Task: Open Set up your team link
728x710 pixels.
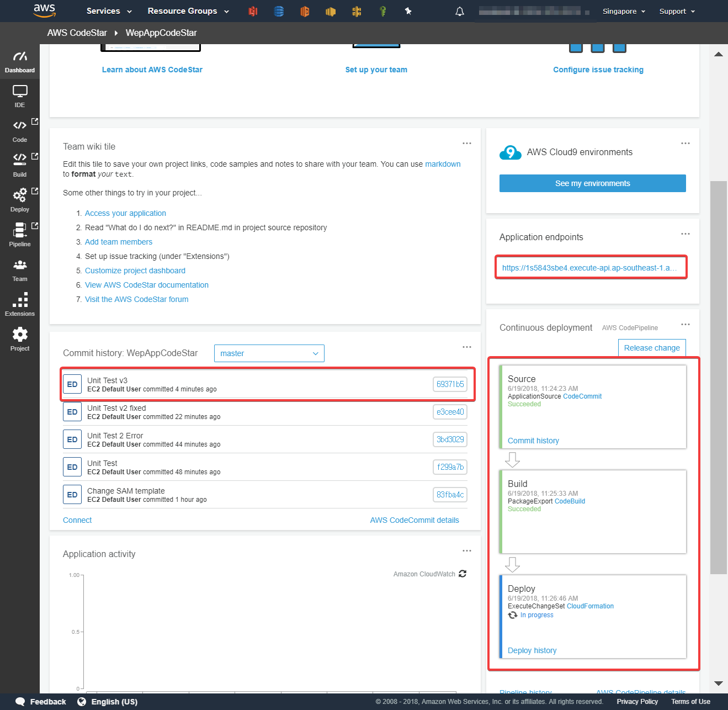Action: point(376,70)
